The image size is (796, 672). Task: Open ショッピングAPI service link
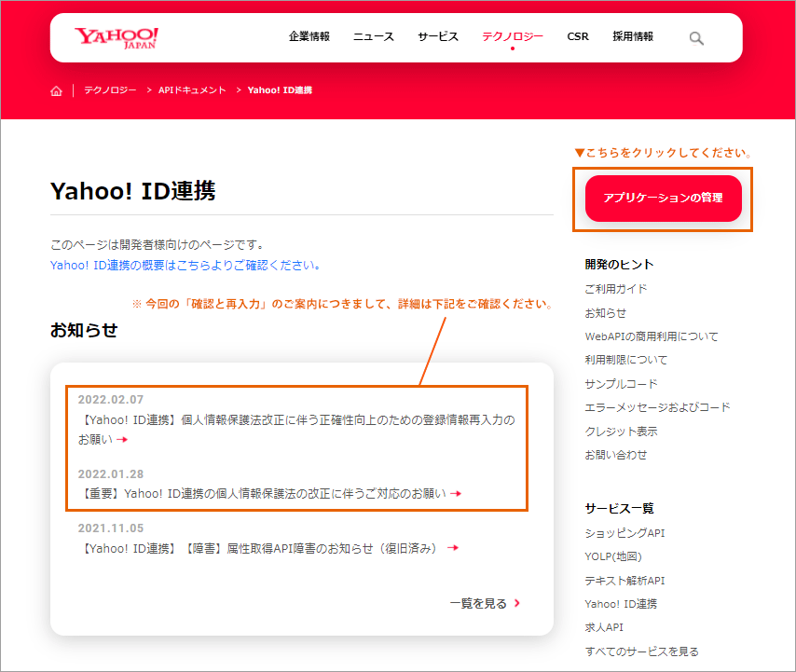pos(624,533)
